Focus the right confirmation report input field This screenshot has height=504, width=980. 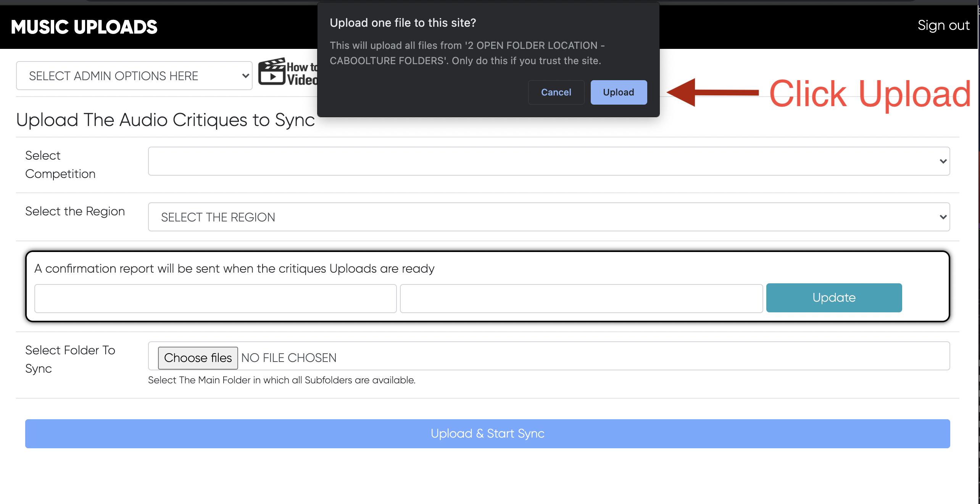[581, 298]
